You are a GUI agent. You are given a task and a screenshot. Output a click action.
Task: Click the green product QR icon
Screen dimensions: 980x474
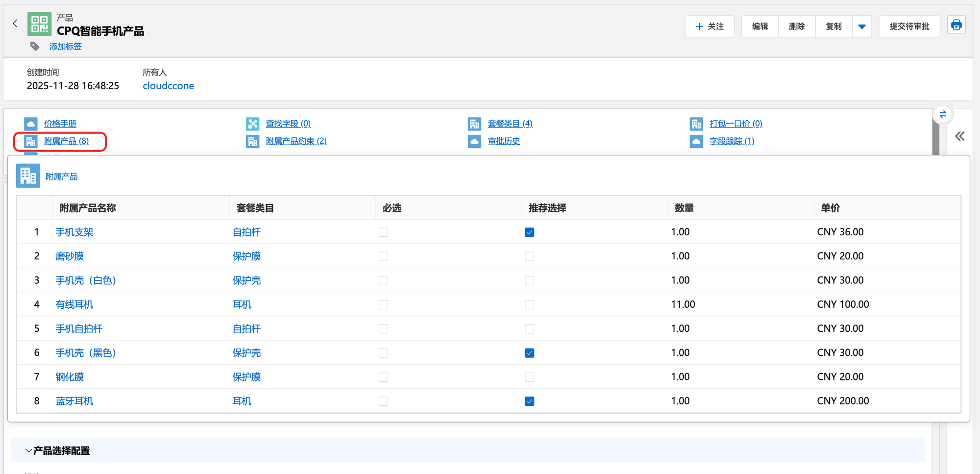tap(39, 24)
